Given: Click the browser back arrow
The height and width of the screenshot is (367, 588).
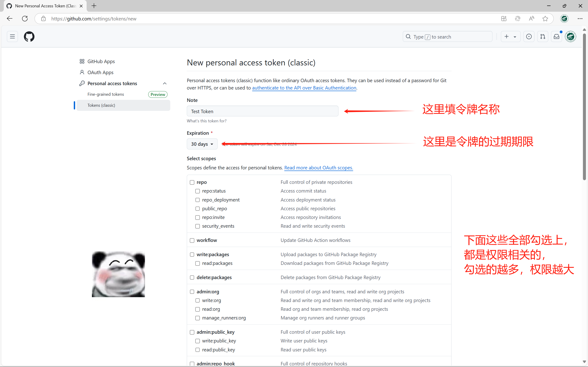Looking at the screenshot, I should [x=10, y=19].
